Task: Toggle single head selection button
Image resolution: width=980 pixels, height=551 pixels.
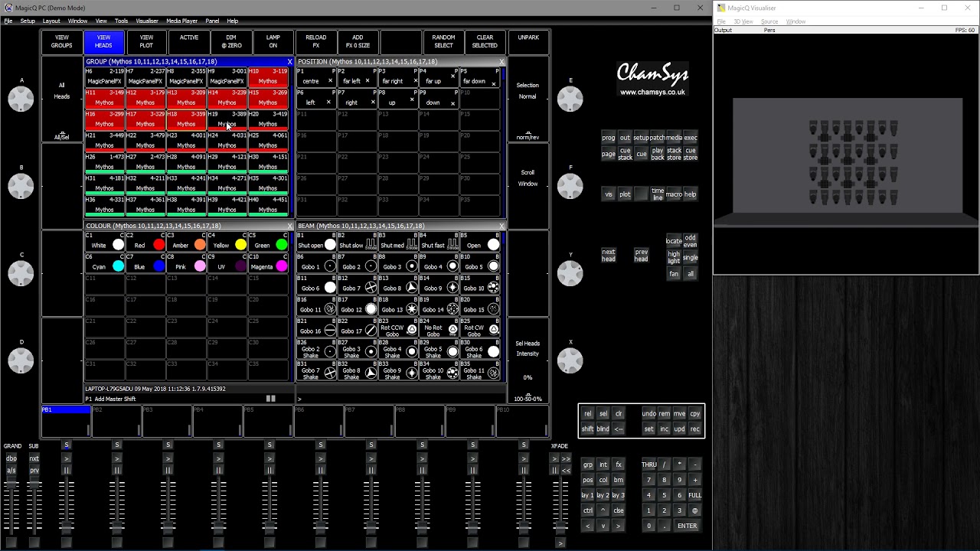Action: pyautogui.click(x=690, y=257)
